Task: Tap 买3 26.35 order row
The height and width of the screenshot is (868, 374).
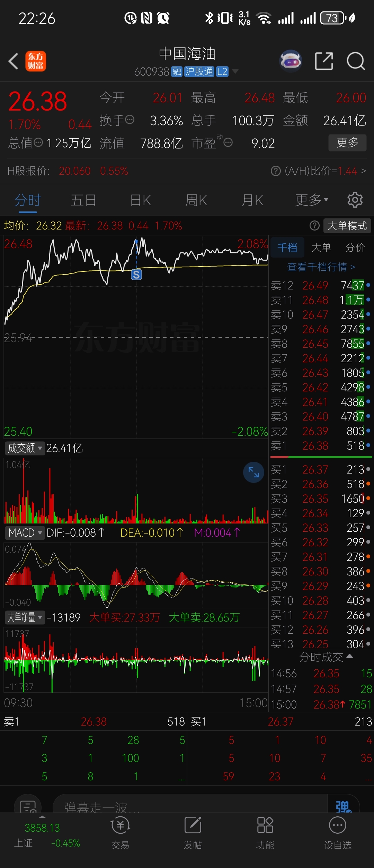Action: point(321,499)
